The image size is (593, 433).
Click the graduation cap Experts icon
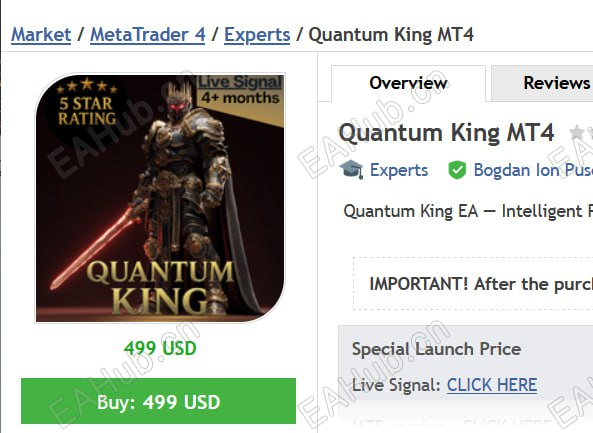point(351,169)
